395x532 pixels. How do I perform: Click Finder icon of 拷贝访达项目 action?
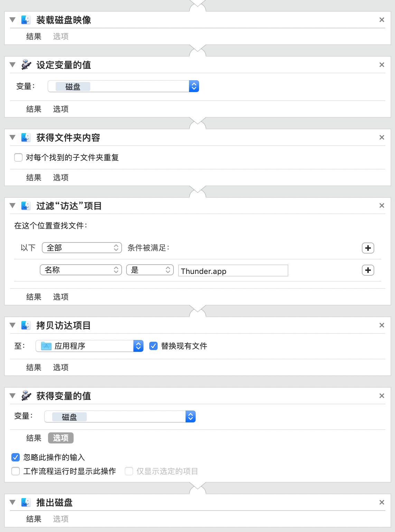pos(26,325)
